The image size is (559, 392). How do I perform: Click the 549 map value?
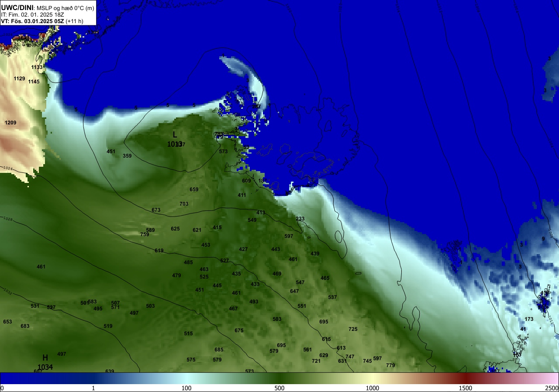tap(252, 220)
